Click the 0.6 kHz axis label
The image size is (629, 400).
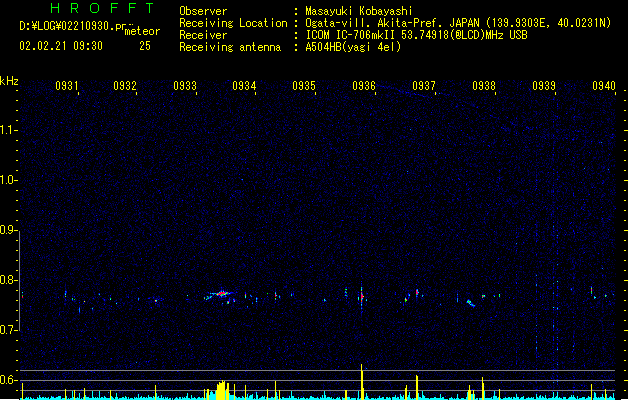(8, 380)
